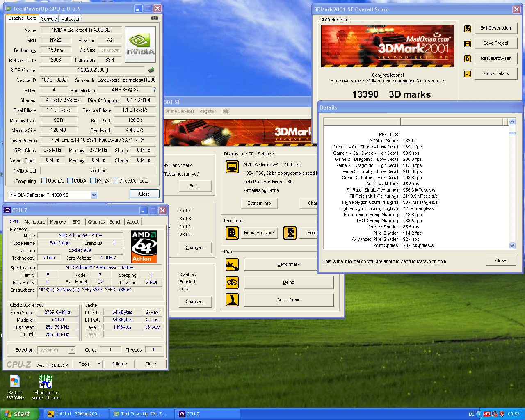525x420 pixels.
Task: Close the Details window with Close button
Action: 500,260
